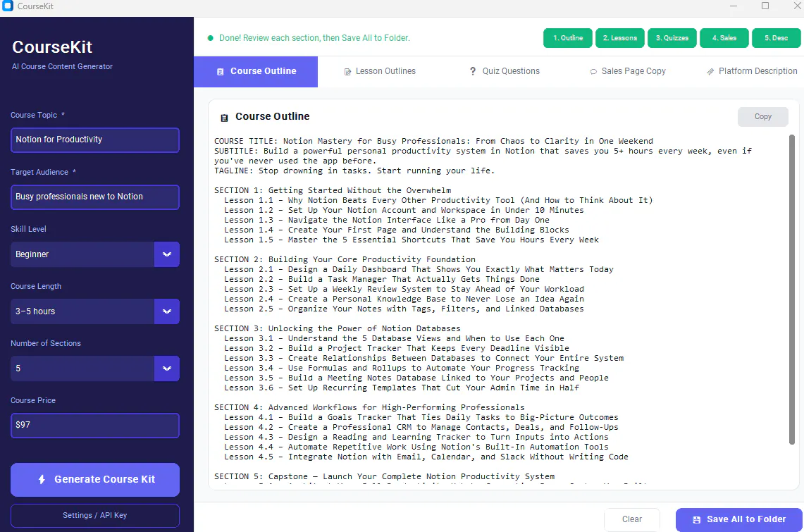The image size is (804, 532).
Task: Jump to step 5. Desc green button
Action: coord(777,38)
